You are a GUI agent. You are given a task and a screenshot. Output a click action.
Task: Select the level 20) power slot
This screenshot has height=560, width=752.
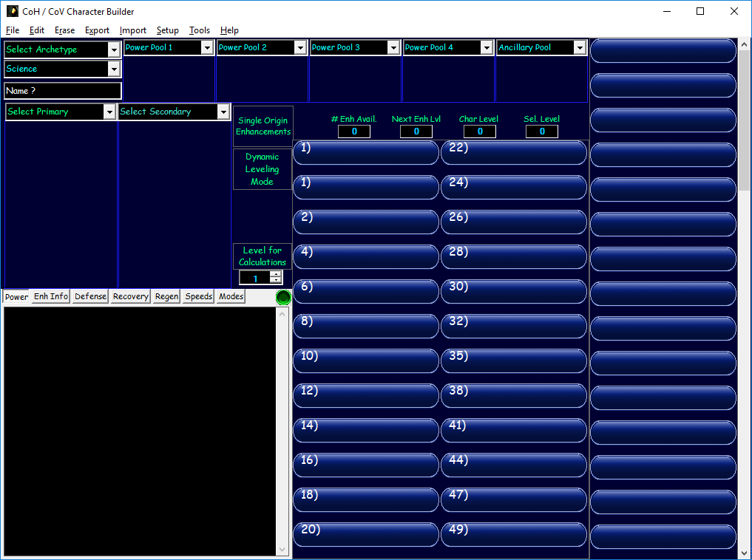pos(366,535)
